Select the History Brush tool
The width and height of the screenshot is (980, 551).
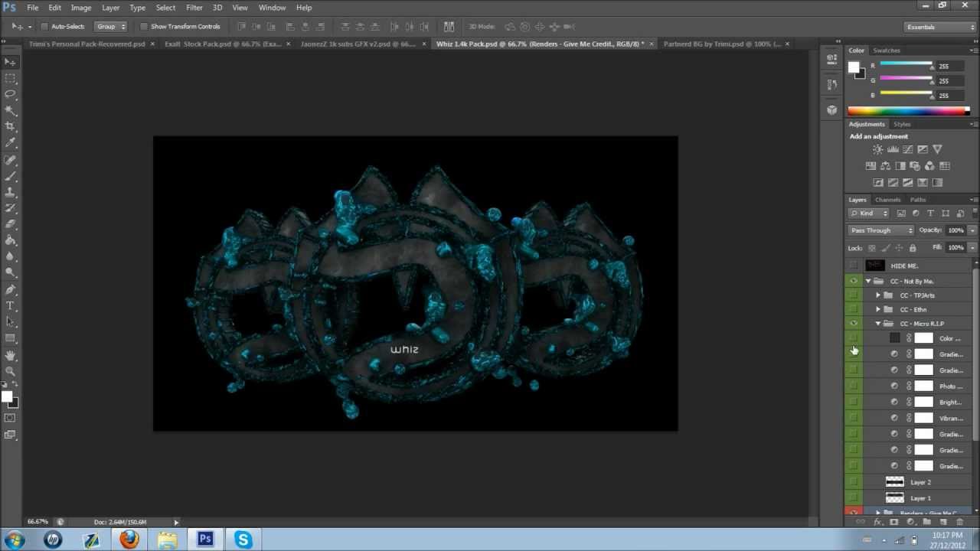click(x=11, y=208)
